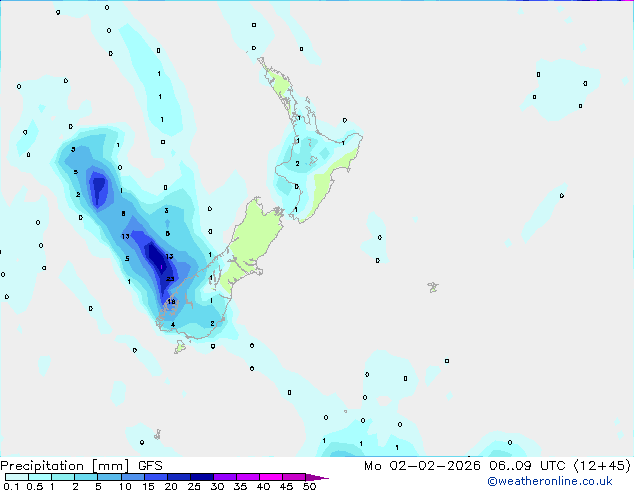
Task: Click the 20–25 mm legend color box
Action: 179,477
